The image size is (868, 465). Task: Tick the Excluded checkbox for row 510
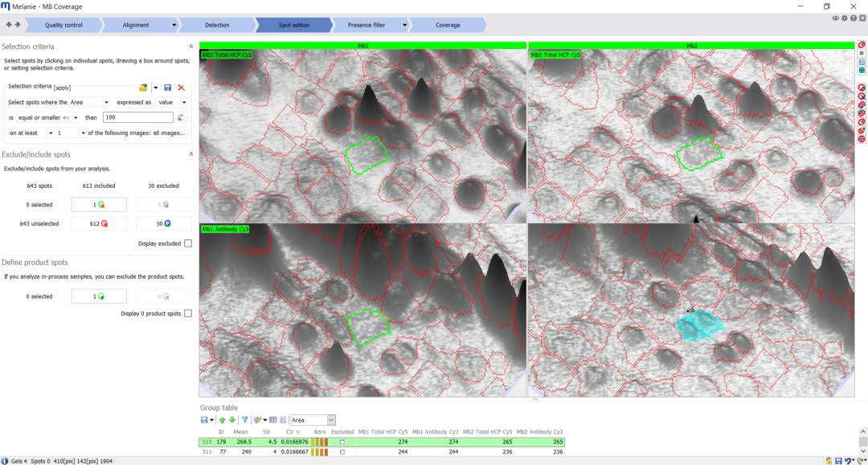point(342,442)
